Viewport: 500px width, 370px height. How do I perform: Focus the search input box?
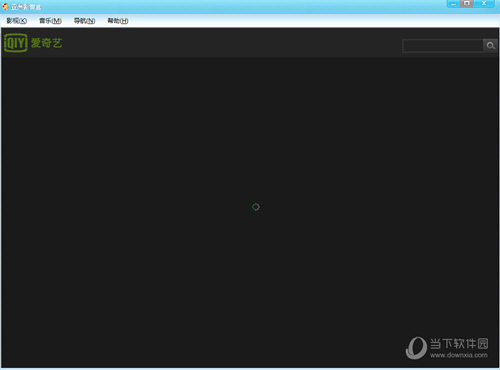point(443,45)
